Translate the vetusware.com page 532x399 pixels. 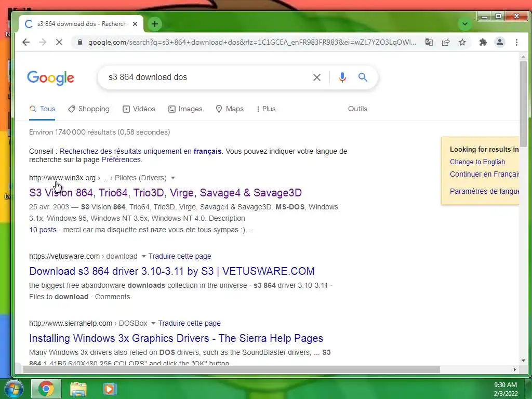pyautogui.click(x=180, y=256)
